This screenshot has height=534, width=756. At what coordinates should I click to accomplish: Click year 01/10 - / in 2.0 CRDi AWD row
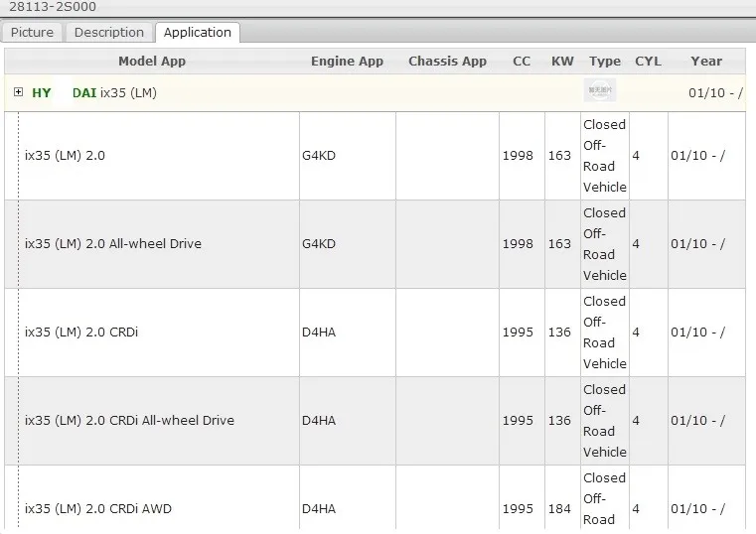[697, 509]
